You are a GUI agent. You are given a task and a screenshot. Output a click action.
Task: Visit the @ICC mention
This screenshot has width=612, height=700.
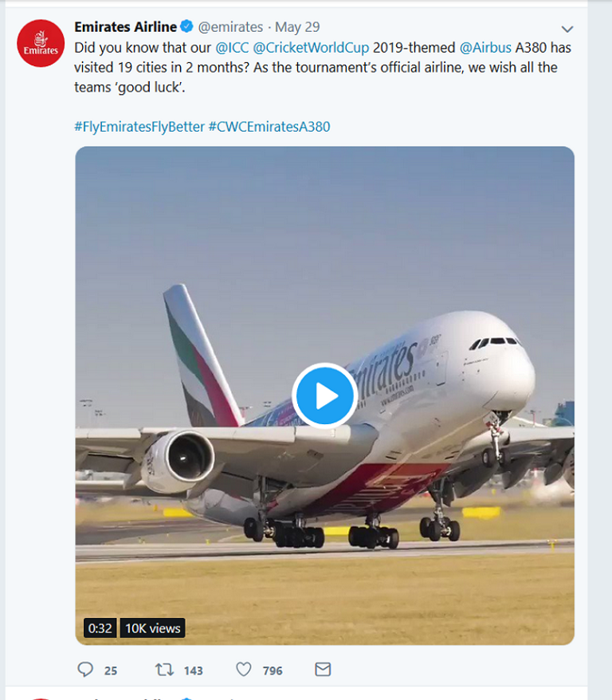(231, 47)
